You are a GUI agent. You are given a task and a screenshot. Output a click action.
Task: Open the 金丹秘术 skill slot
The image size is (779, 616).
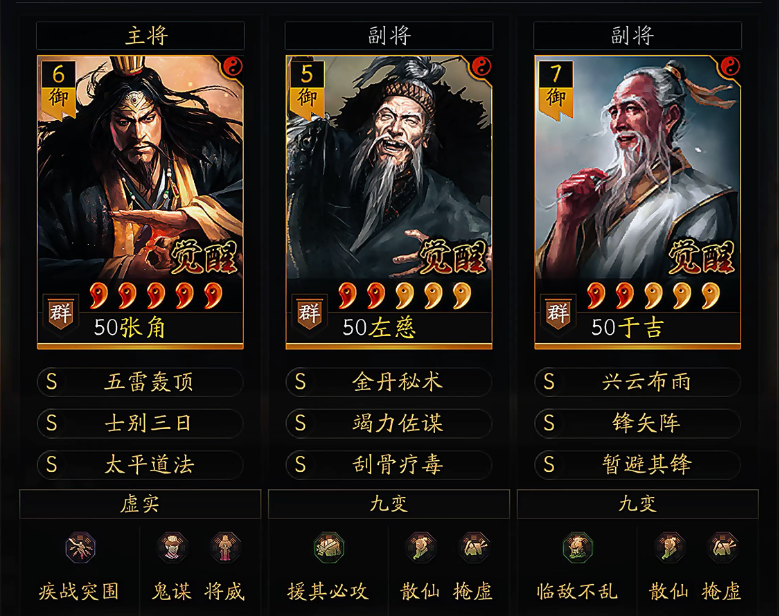point(389,382)
